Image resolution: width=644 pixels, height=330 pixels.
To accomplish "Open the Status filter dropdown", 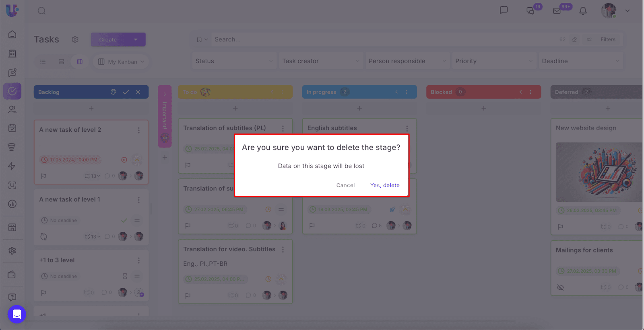I will tap(234, 61).
